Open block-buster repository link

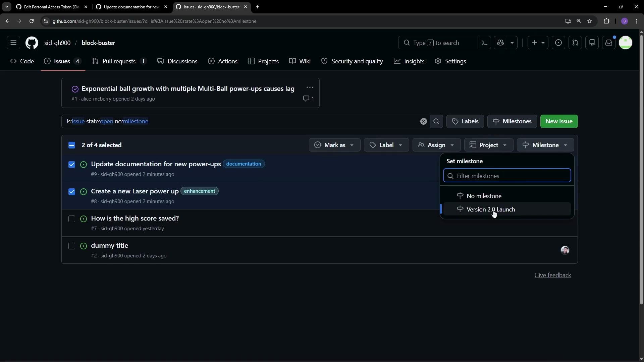pyautogui.click(x=98, y=43)
